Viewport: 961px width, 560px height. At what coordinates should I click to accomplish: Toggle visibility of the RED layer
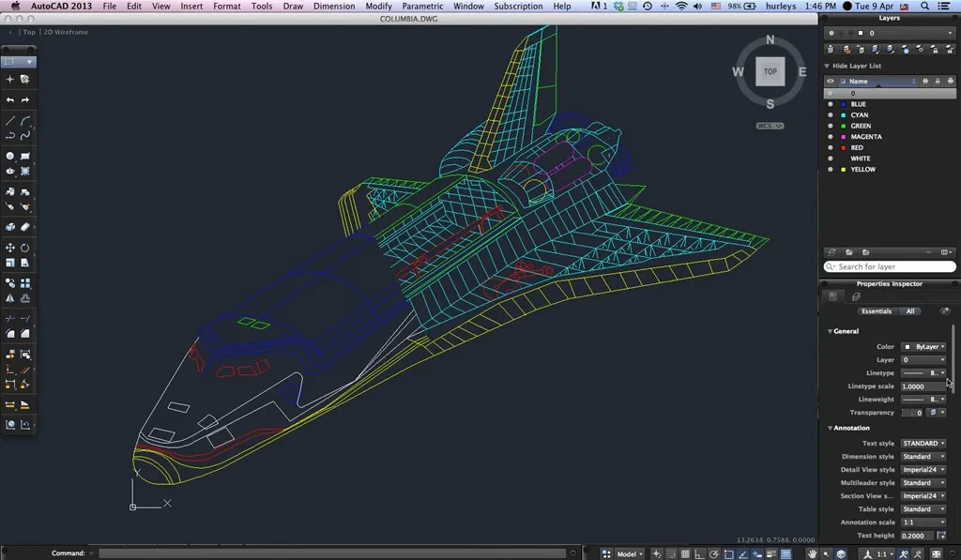click(830, 147)
